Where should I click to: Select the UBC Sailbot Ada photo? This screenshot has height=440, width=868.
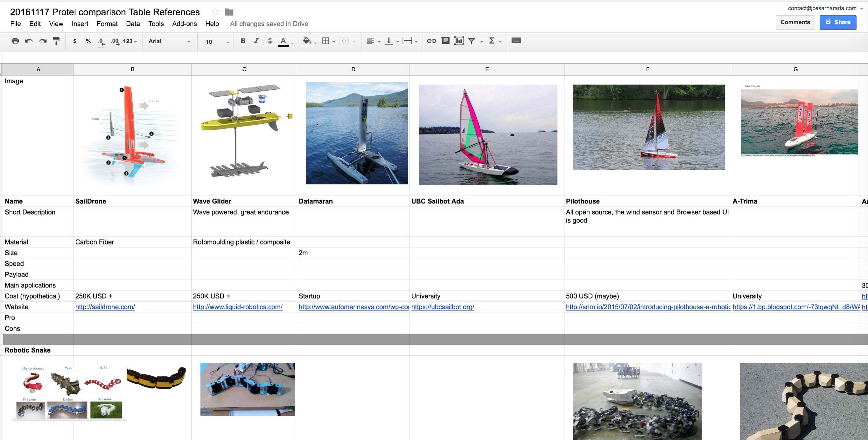[488, 135]
